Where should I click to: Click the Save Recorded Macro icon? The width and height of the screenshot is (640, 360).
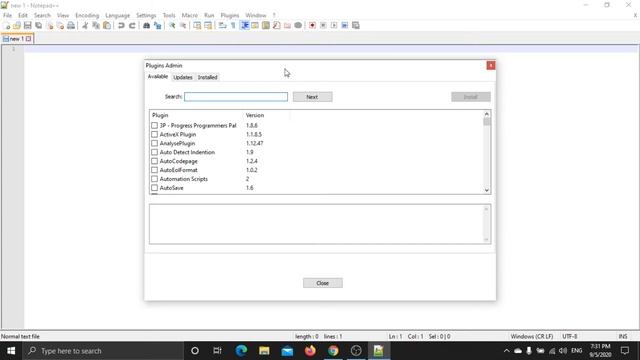(356, 25)
